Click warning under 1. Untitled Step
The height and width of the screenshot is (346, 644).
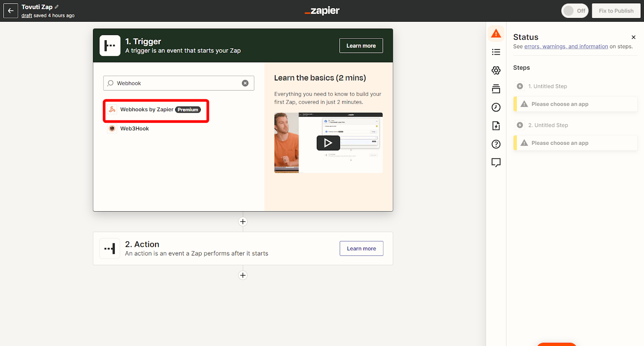576,104
